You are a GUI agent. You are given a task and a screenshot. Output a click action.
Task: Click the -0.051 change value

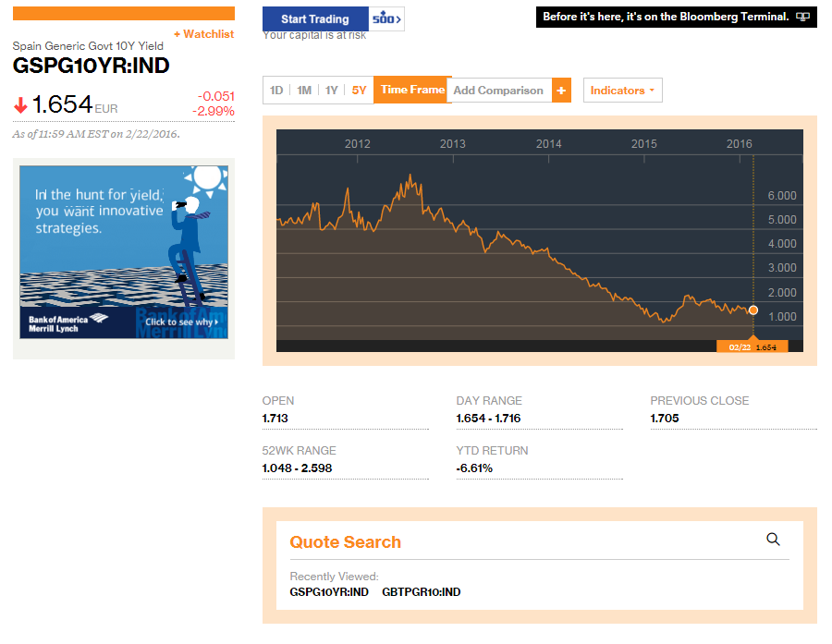click(x=216, y=96)
